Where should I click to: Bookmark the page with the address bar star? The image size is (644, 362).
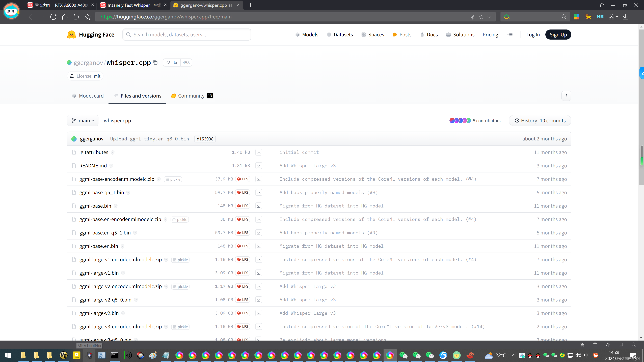[481, 17]
